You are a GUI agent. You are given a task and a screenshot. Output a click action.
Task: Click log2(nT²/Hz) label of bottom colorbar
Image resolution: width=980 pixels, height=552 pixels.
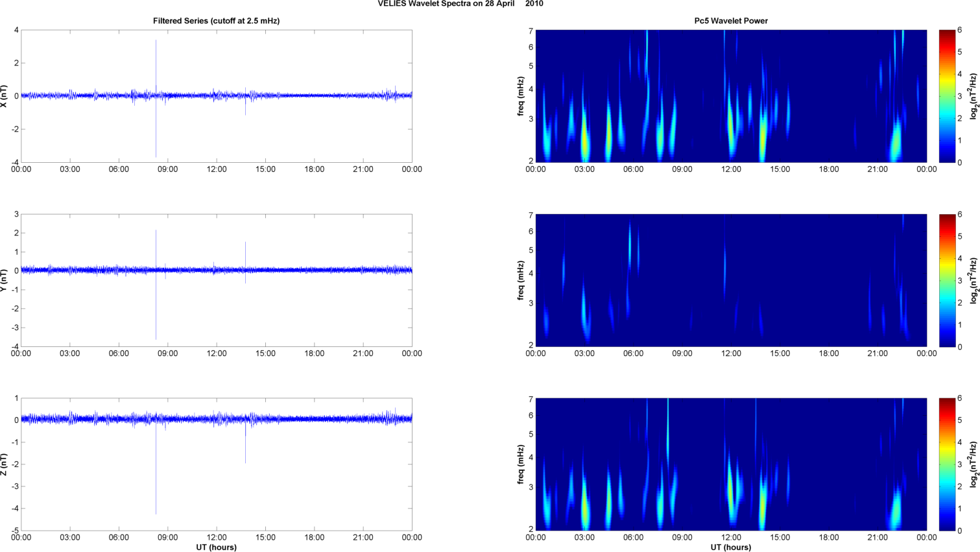pos(974,464)
